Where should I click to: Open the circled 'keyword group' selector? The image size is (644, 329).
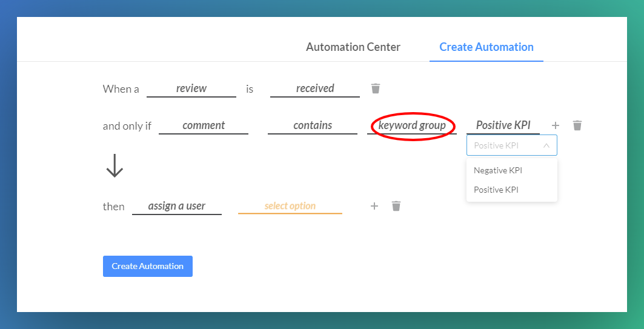click(x=412, y=126)
